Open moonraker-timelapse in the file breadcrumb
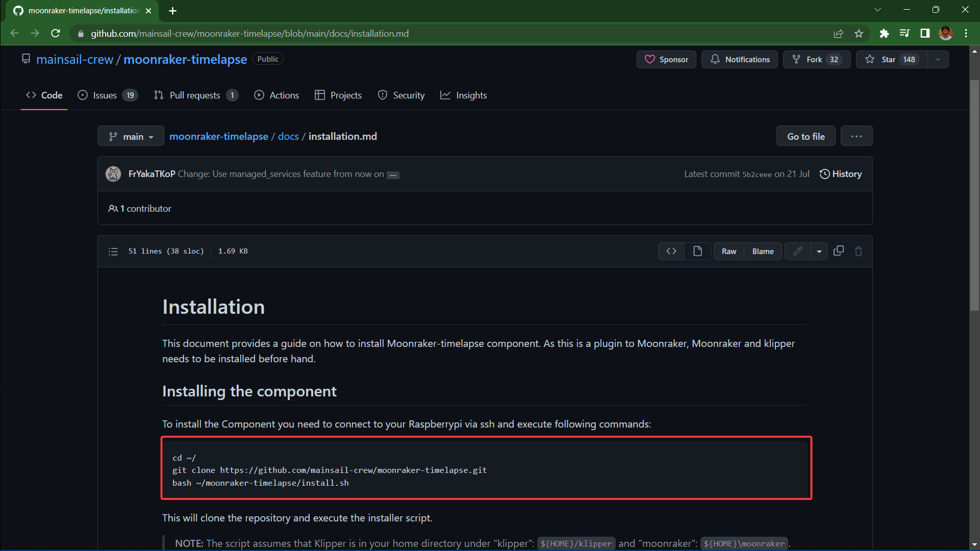This screenshot has height=551, width=980. [219, 136]
